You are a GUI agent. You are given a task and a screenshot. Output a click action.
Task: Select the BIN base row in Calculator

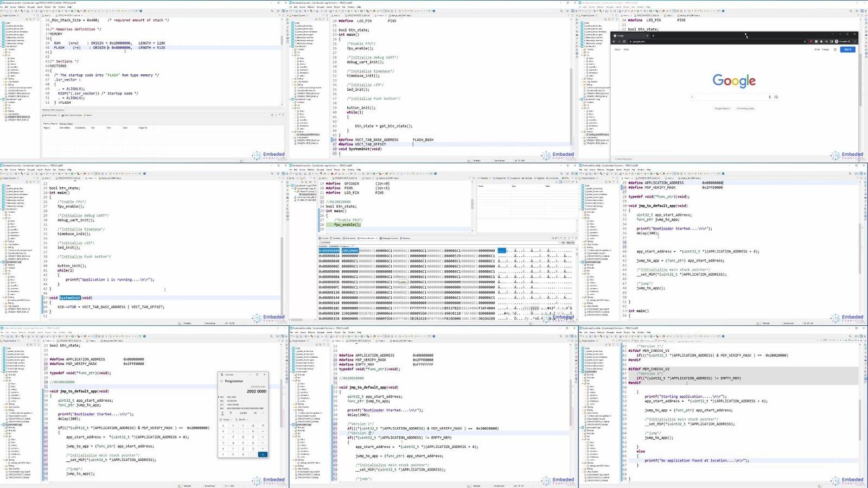pos(242,408)
